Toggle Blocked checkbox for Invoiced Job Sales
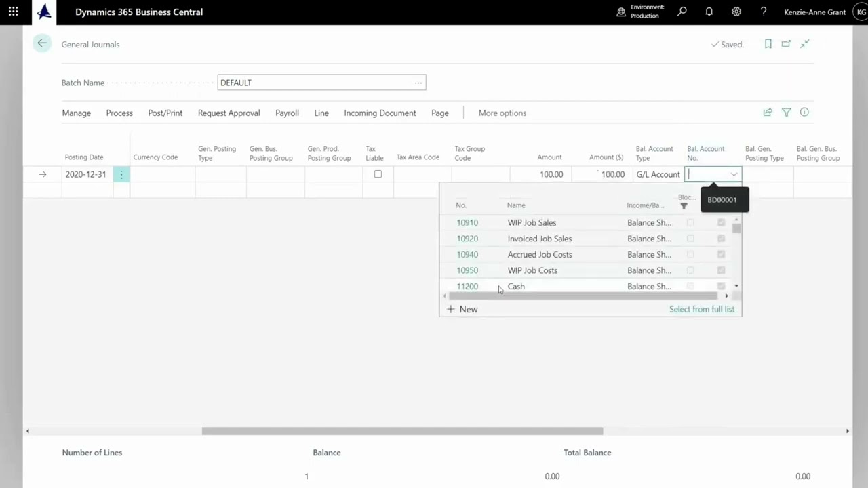The height and width of the screenshot is (488, 868). 690,239
